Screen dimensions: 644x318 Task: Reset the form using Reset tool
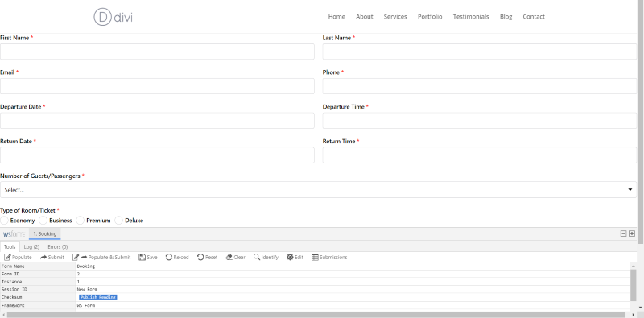coord(207,257)
